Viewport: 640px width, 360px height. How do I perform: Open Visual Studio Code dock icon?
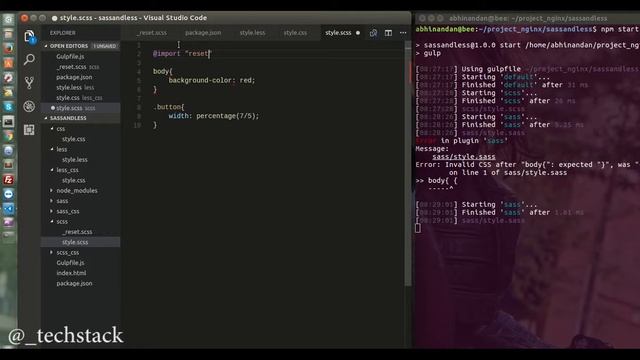tap(8, 209)
